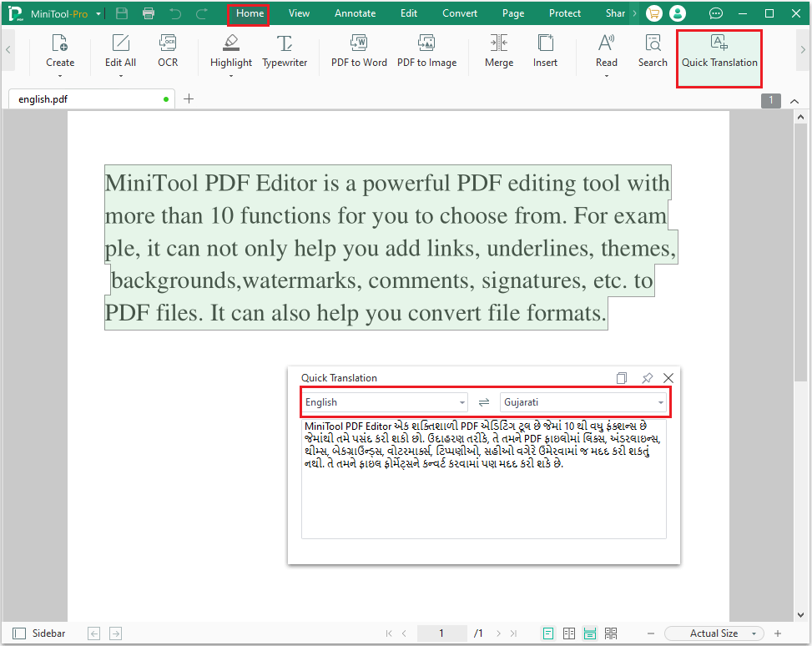Close the Quick Translation panel
Image resolution: width=812 pixels, height=646 pixels.
(x=668, y=378)
